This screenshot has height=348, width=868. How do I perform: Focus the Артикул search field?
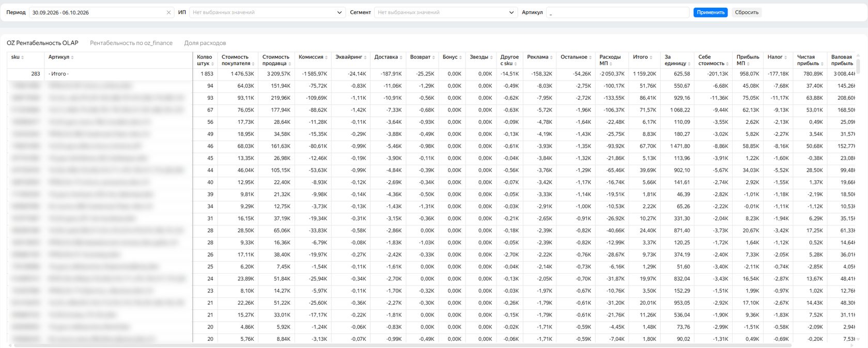617,12
